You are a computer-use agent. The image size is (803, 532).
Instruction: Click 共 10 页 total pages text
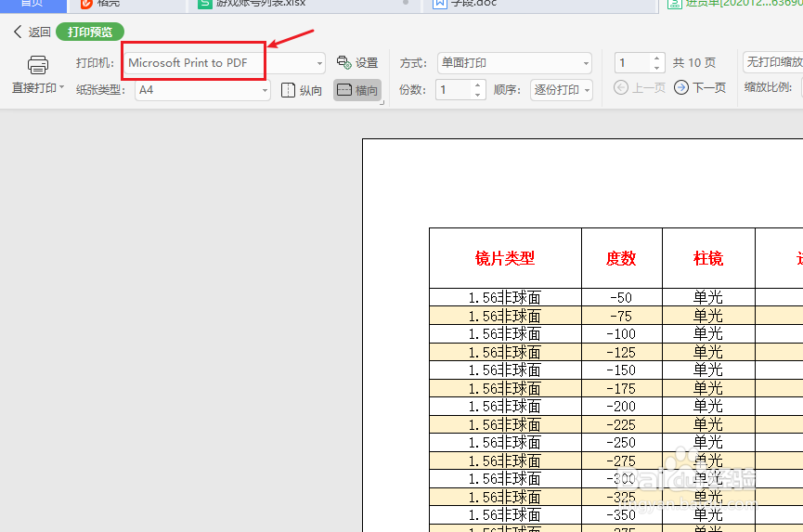click(x=693, y=63)
